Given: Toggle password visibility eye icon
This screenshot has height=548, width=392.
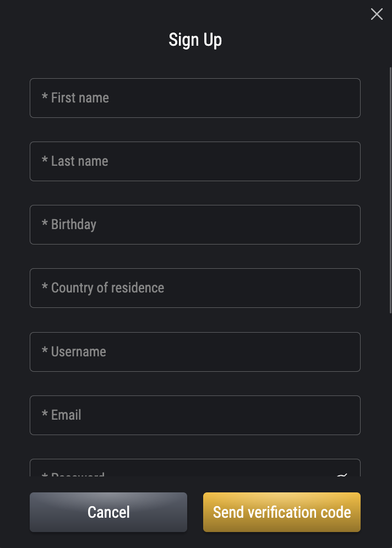Looking at the screenshot, I should 342,474.
